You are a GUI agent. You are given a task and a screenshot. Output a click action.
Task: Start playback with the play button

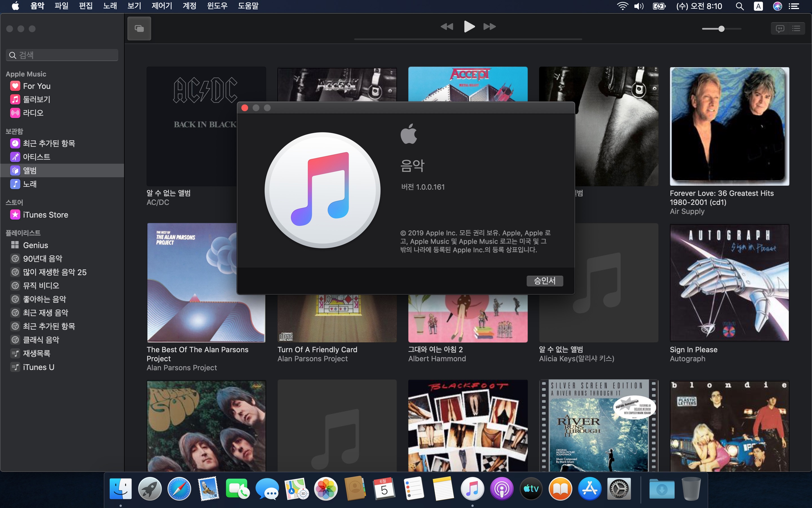click(x=469, y=27)
